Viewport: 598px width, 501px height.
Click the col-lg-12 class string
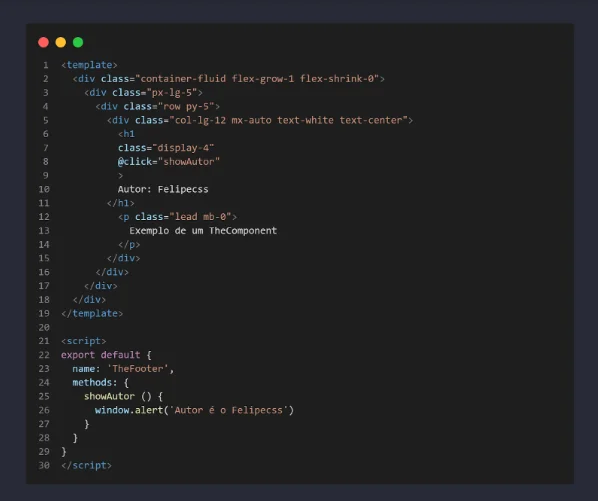[288, 120]
